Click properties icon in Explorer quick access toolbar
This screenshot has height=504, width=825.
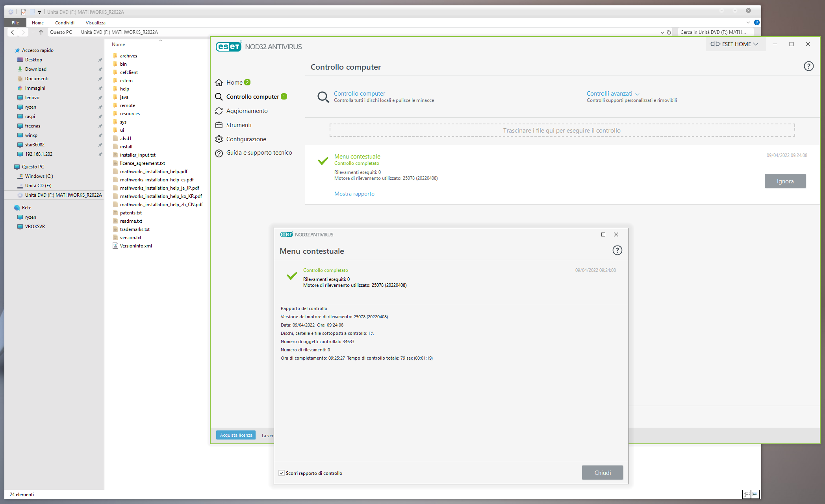[x=24, y=12]
